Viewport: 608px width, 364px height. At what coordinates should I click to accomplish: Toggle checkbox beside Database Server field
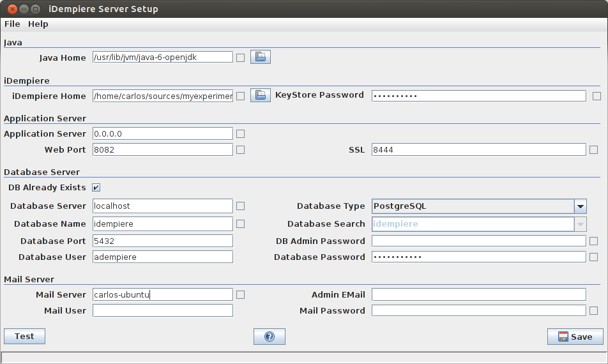tap(240, 206)
